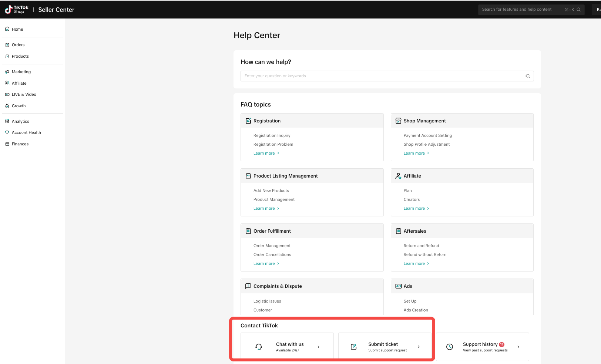Click the Finances card icon
The image size is (601, 364).
pyautogui.click(x=7, y=144)
